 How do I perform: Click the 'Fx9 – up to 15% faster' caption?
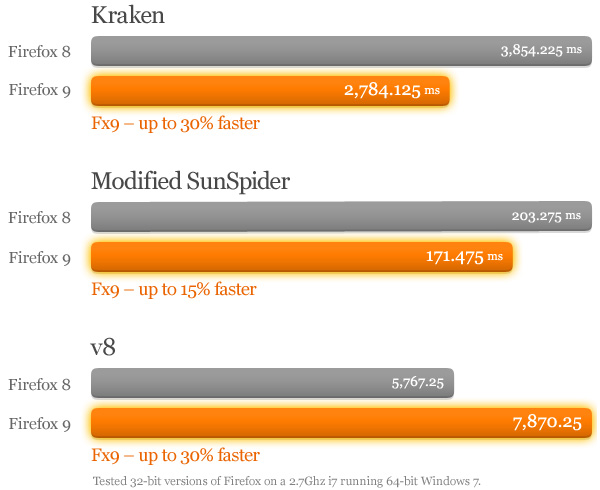pyautogui.click(x=174, y=290)
